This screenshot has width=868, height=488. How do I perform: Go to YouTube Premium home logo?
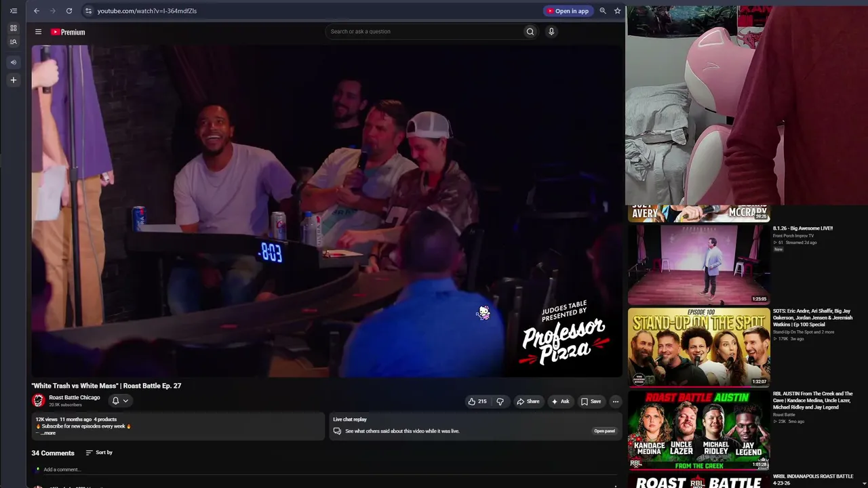pyautogui.click(x=68, y=32)
